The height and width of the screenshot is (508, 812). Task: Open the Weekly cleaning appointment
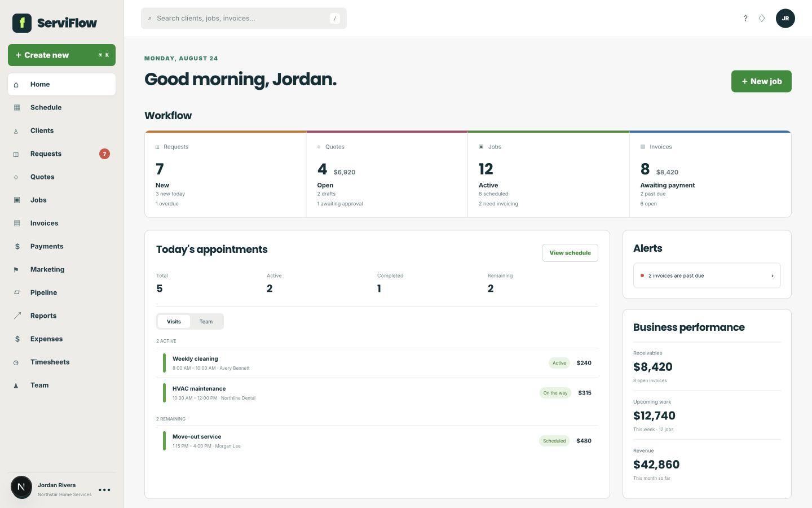tap(377, 363)
